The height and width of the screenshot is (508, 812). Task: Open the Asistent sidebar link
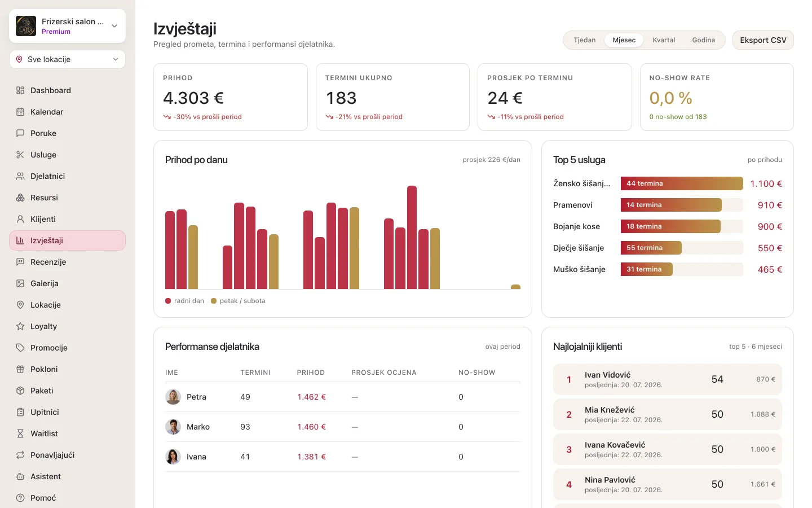coord(67,476)
